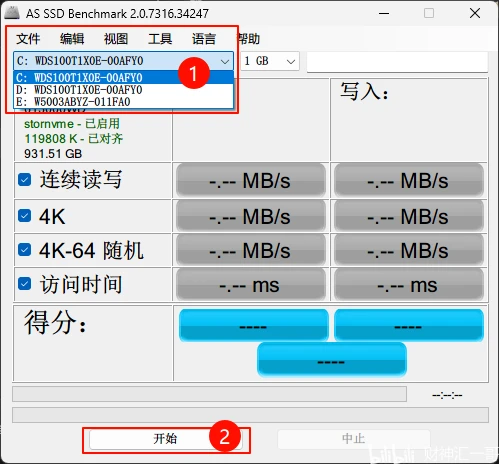This screenshot has width=499, height=464.
Task: Click the 得分: label
Action: [55, 322]
